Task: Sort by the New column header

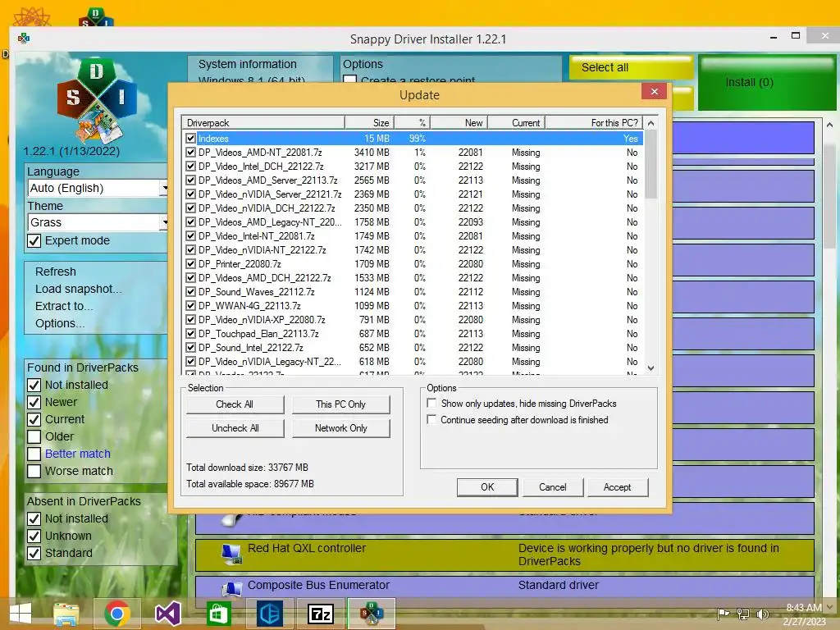Action: (459, 123)
